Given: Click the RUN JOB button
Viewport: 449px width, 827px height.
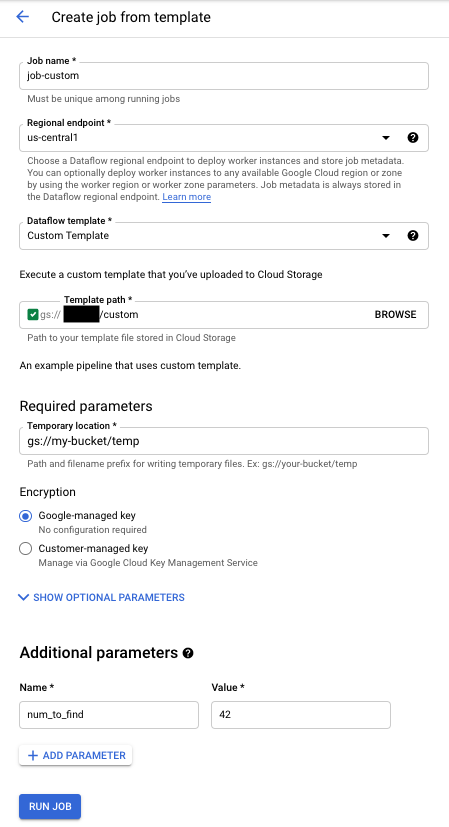Looking at the screenshot, I should coord(50,806).
